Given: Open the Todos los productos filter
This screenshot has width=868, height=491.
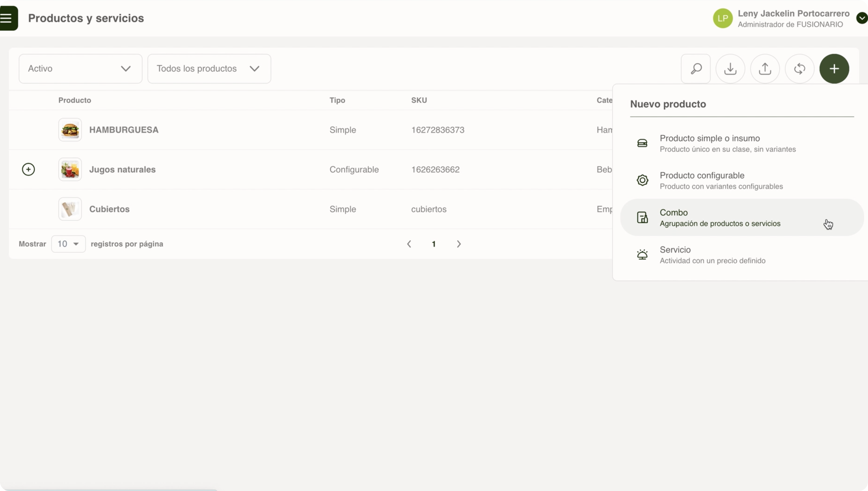Looking at the screenshot, I should coord(209,69).
